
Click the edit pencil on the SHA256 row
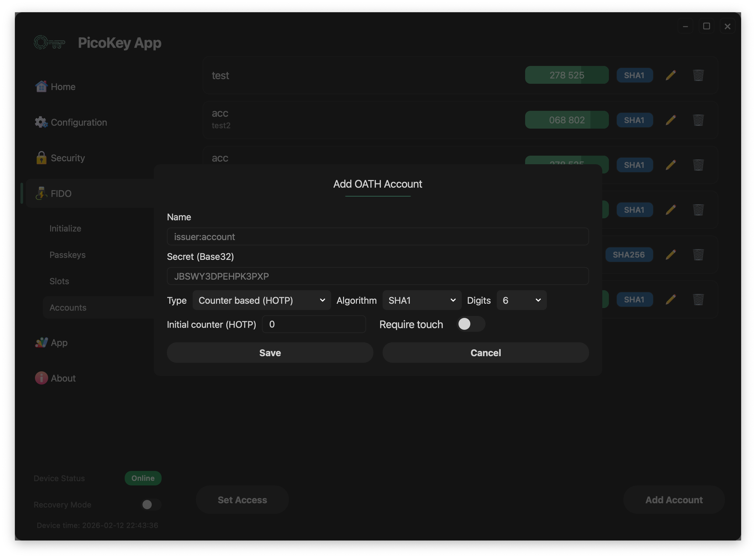tap(671, 255)
